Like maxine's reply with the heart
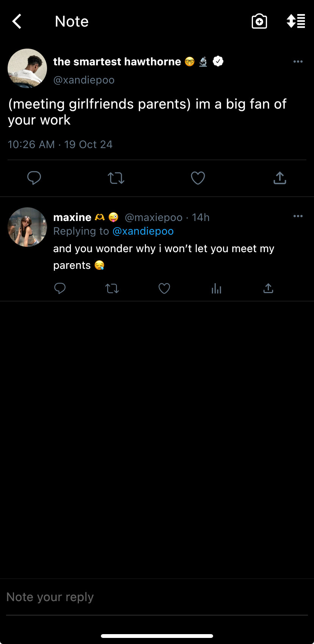This screenshot has height=644, width=314. pyautogui.click(x=164, y=289)
